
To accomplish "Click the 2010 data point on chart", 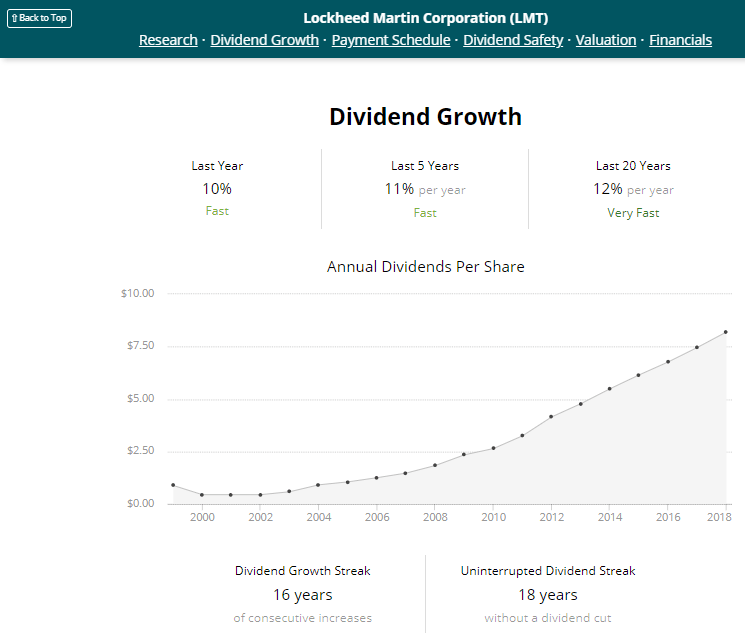I will point(493,448).
